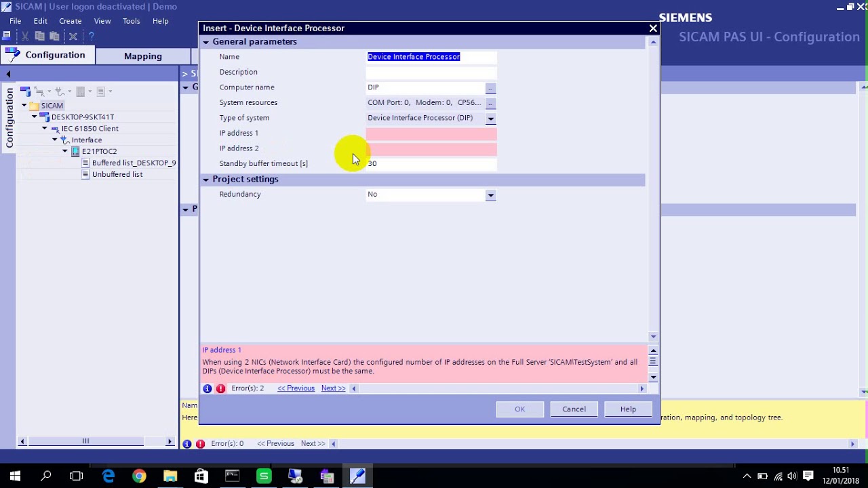The height and width of the screenshot is (488, 868).
Task: Open File Explorer from the taskbar
Action: [x=170, y=476]
